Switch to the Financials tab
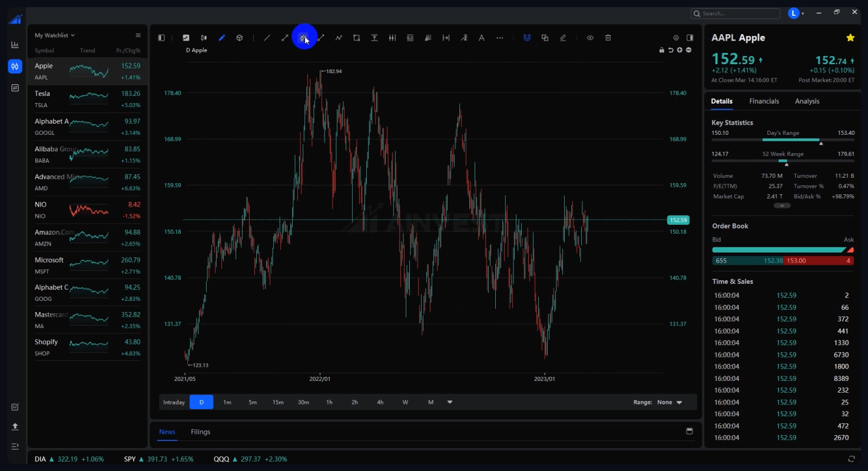This screenshot has width=868, height=471. pos(764,101)
